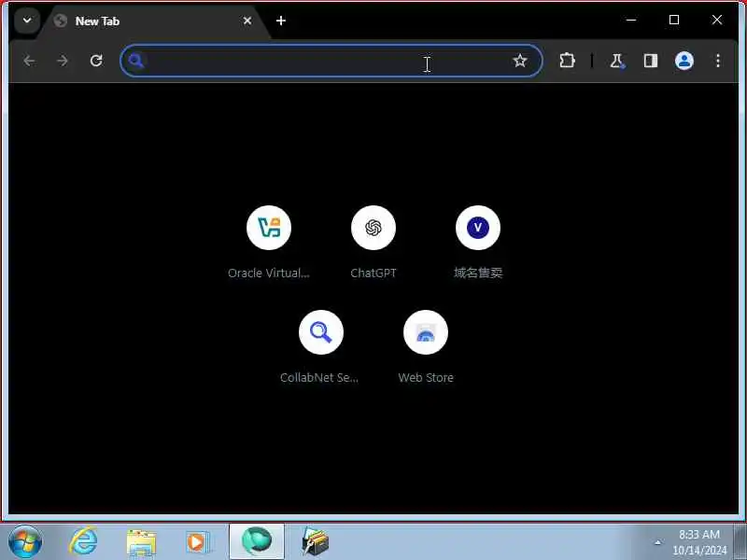Viewport: 747px width, 560px height.
Task: Open the Web Store shortcut tile
Action: coord(426,346)
